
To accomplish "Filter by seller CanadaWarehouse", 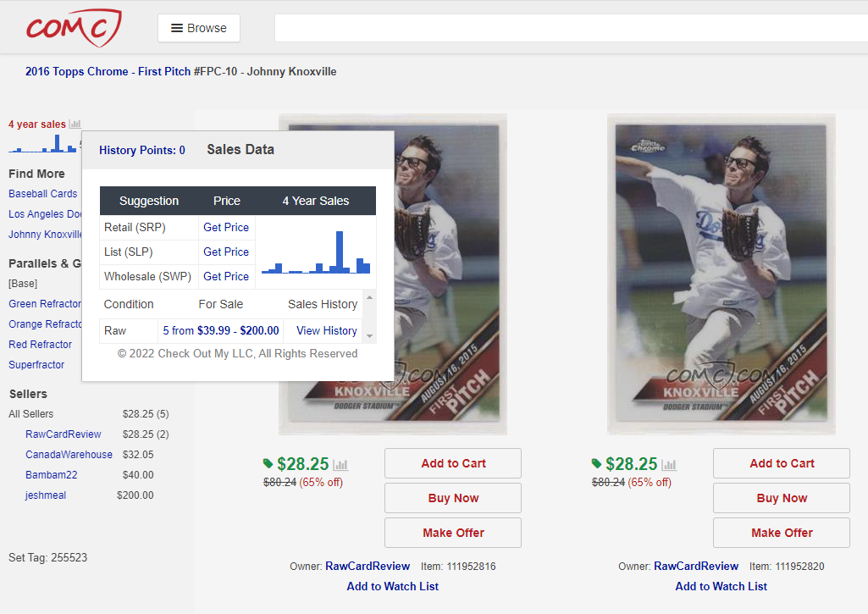I will 69,455.
